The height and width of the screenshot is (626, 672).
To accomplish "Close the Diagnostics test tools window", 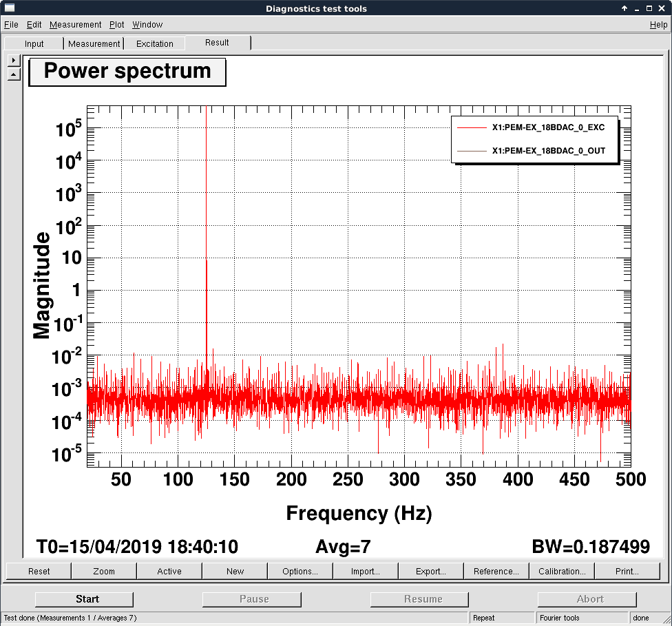I will click(x=662, y=8).
